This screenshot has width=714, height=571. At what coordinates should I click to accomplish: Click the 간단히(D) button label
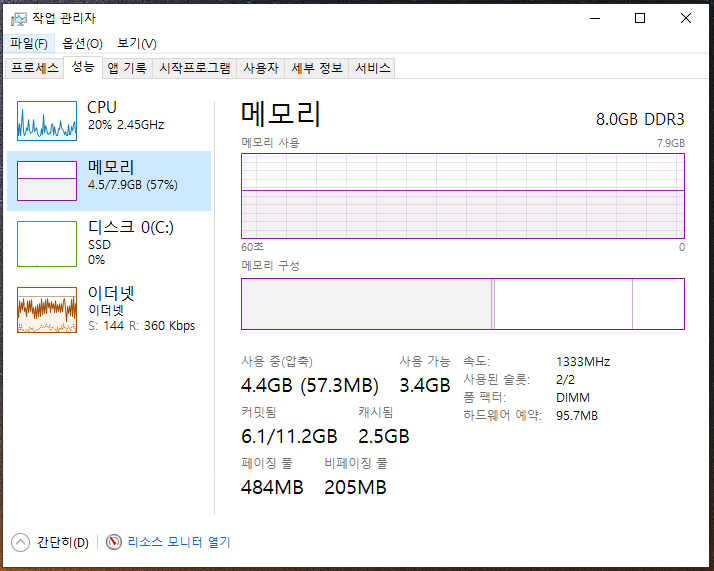(63, 542)
